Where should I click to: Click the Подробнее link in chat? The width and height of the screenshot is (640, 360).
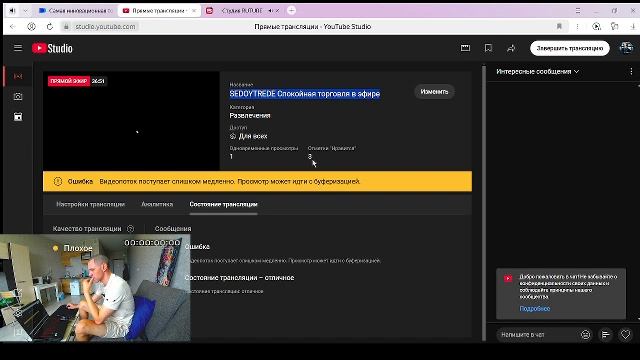[x=535, y=309]
